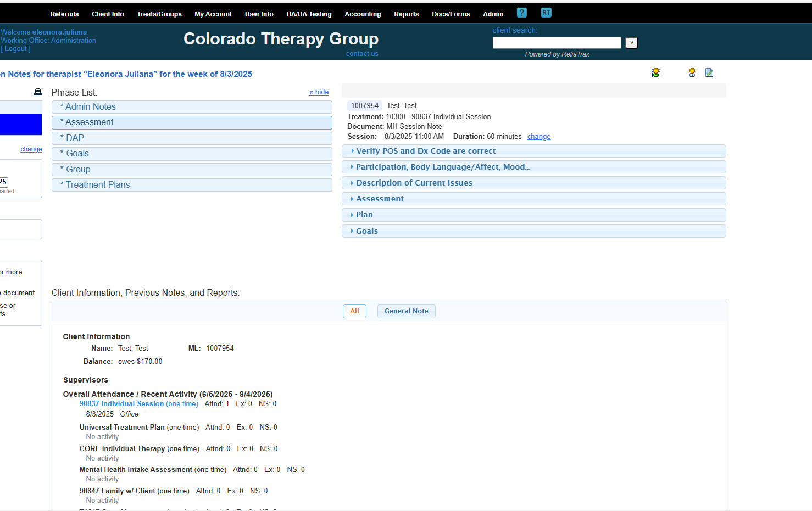Screen dimensions: 812x511
Task: Click the document with checkmark icon
Action: click(709, 72)
